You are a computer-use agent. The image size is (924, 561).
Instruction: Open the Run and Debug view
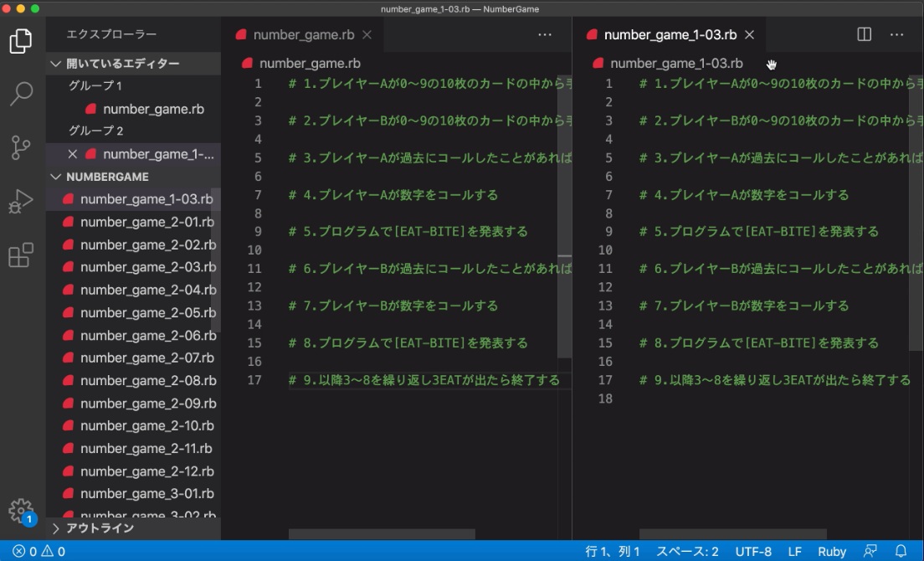tap(21, 201)
